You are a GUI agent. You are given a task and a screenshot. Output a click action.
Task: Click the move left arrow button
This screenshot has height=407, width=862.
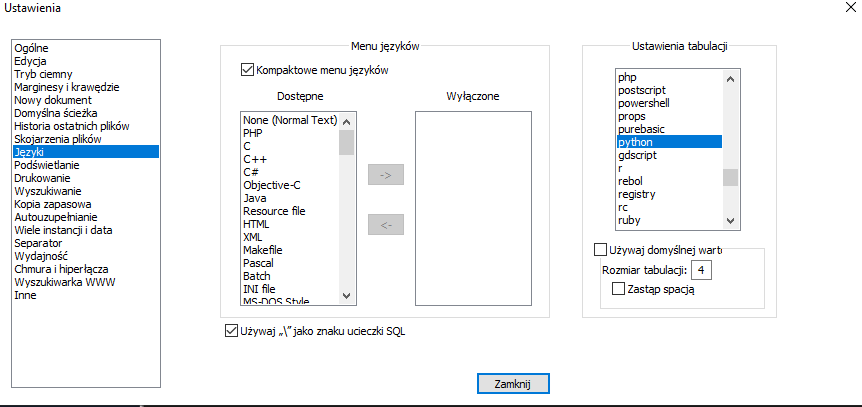385,225
